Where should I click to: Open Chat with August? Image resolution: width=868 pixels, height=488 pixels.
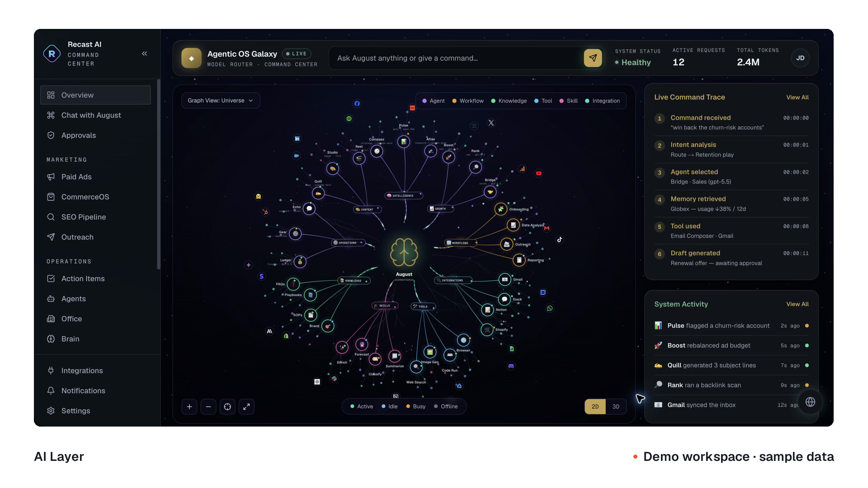tap(95, 115)
